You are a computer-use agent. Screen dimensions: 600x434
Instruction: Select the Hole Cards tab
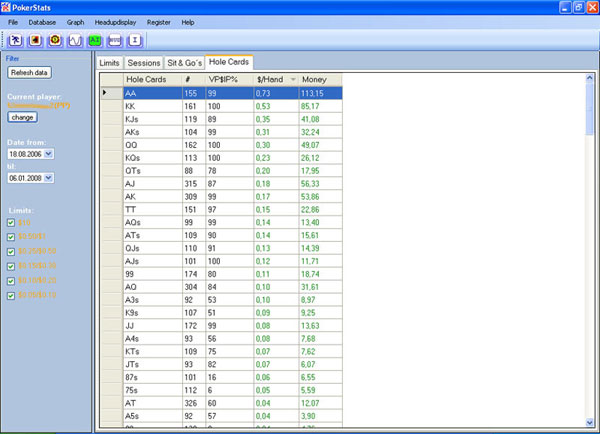(x=229, y=62)
